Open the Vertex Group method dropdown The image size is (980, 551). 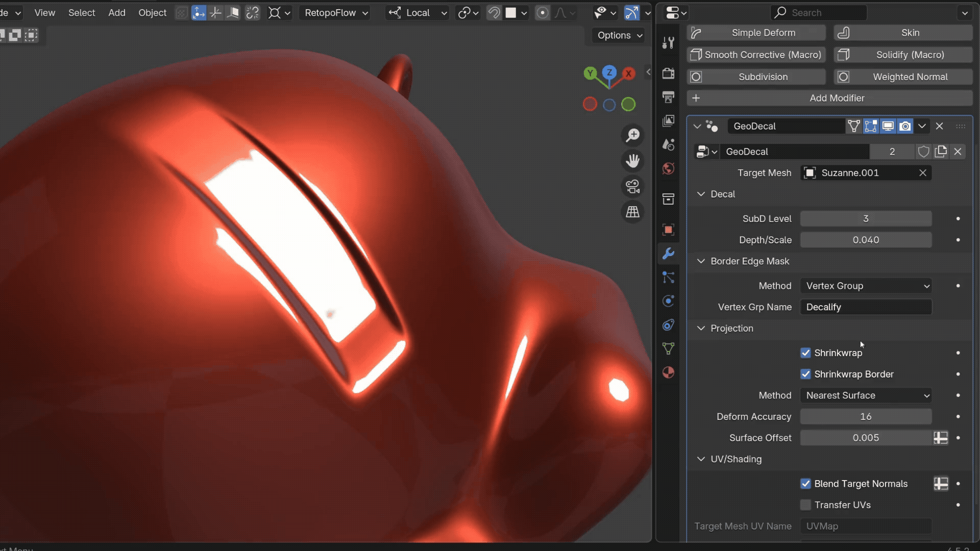[866, 286]
